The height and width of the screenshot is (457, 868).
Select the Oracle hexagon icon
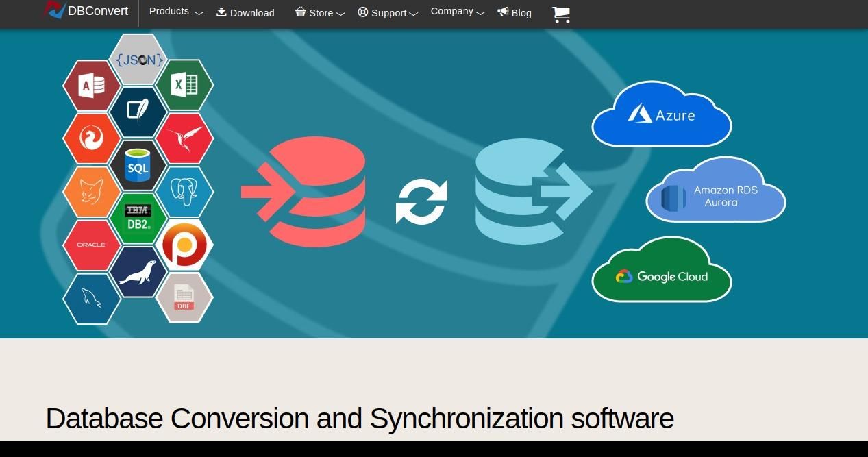tap(92, 245)
